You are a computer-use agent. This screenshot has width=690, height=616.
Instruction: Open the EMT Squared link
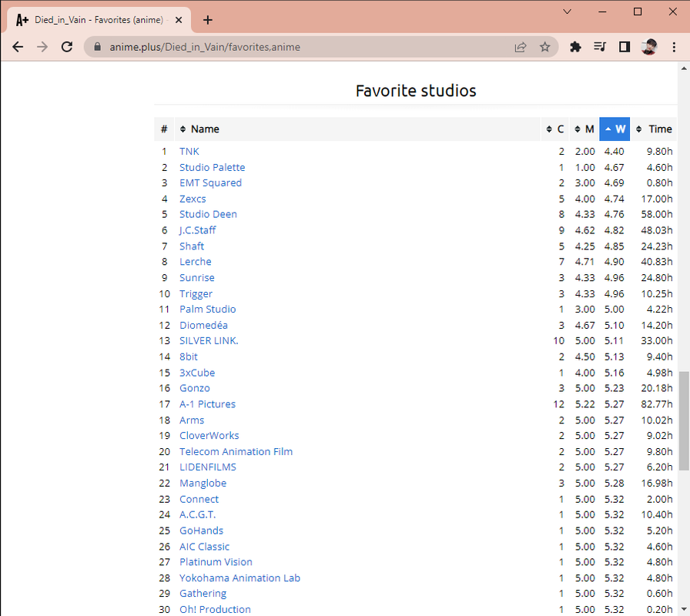point(210,183)
